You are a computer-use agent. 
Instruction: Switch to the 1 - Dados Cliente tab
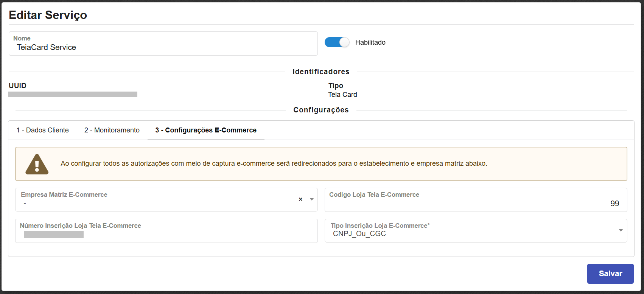click(x=42, y=130)
